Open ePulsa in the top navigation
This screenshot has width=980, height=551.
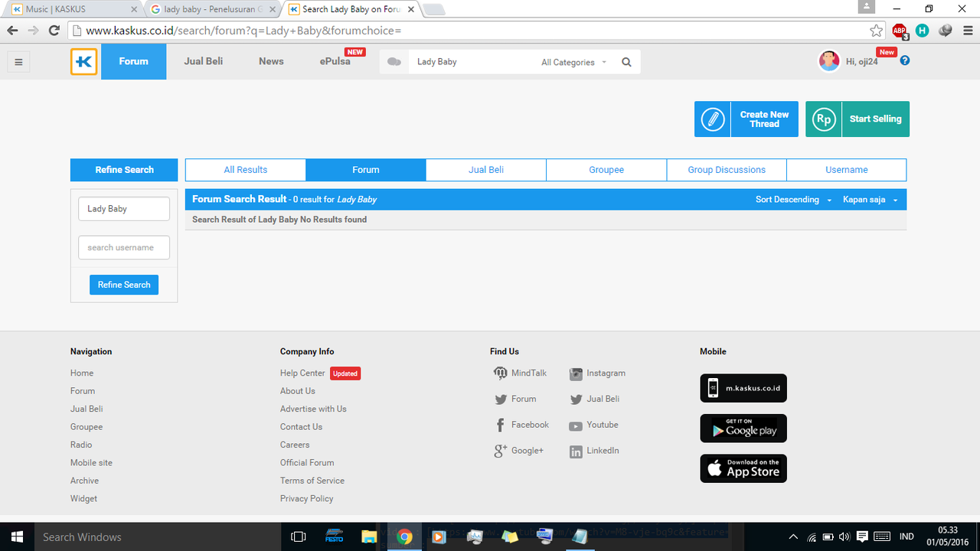tap(335, 61)
